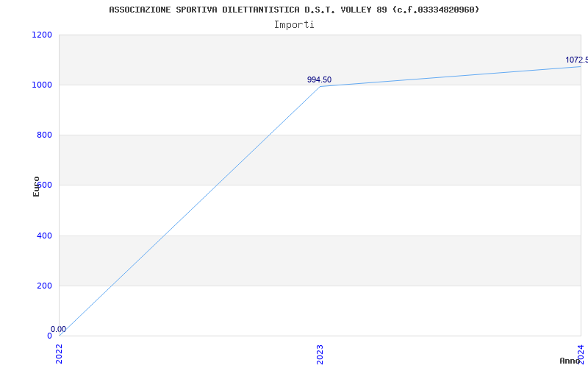The width and height of the screenshot is (588, 368).
Task: Select the 0.00 data point label
Action: [59, 329]
